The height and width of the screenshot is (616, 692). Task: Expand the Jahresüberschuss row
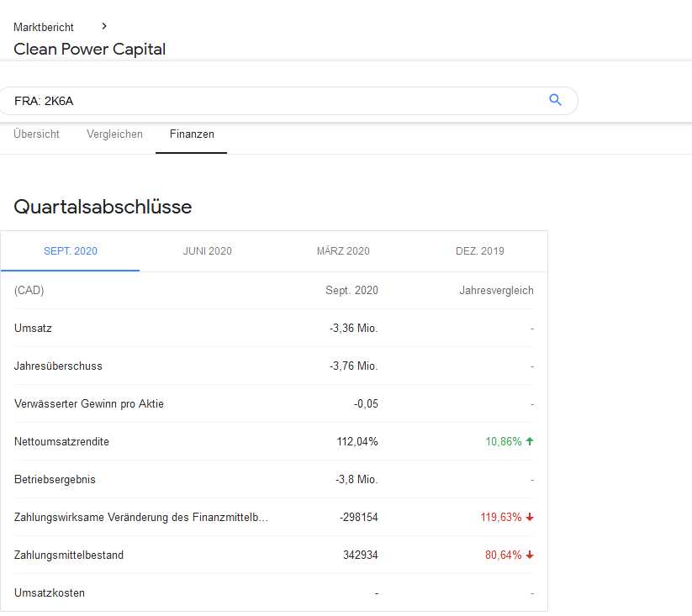(59, 366)
